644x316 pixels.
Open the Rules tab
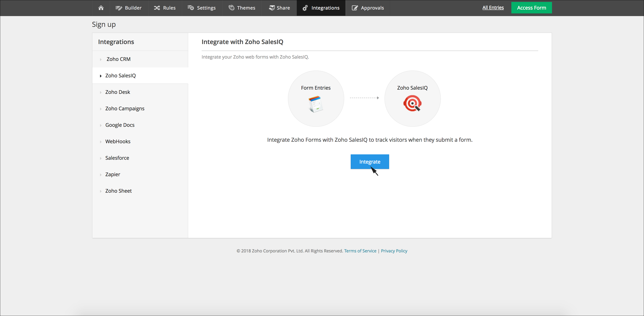165,8
